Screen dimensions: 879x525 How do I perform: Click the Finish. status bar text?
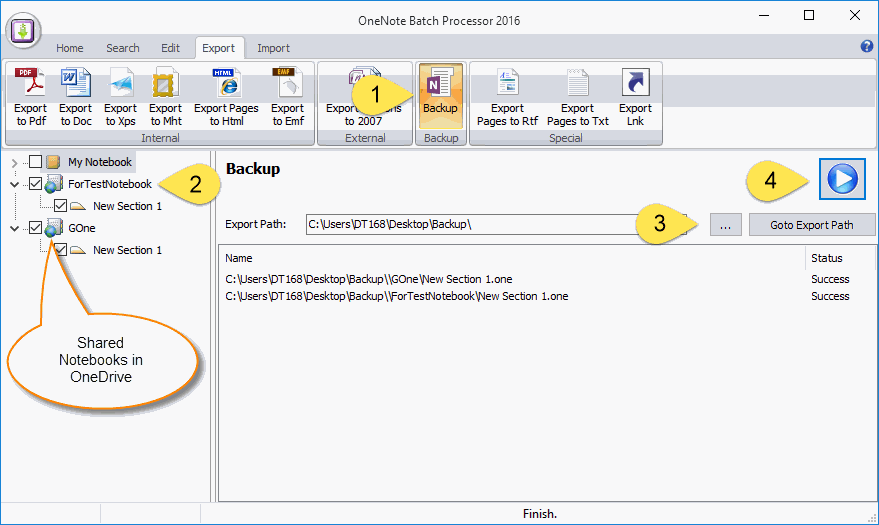pos(540,514)
